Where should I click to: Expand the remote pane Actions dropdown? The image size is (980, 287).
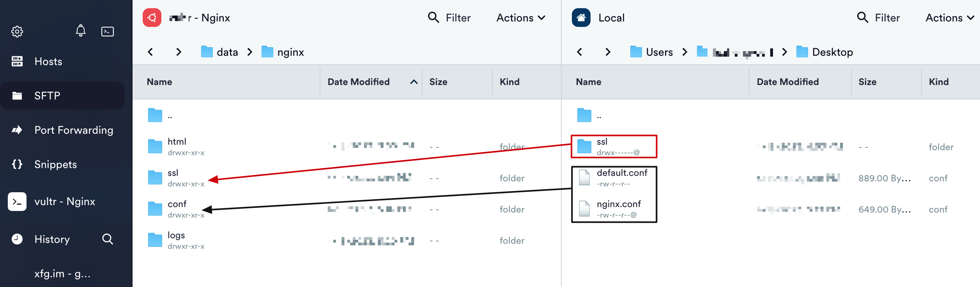click(x=520, y=18)
